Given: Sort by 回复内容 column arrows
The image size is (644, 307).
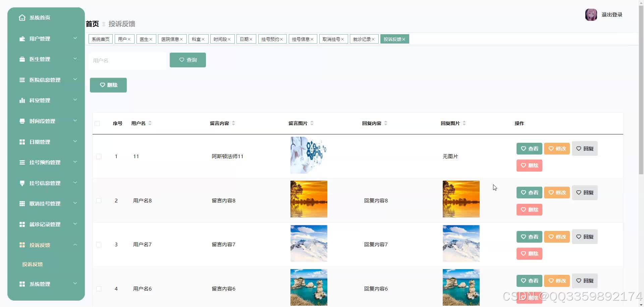Looking at the screenshot, I should (x=386, y=123).
